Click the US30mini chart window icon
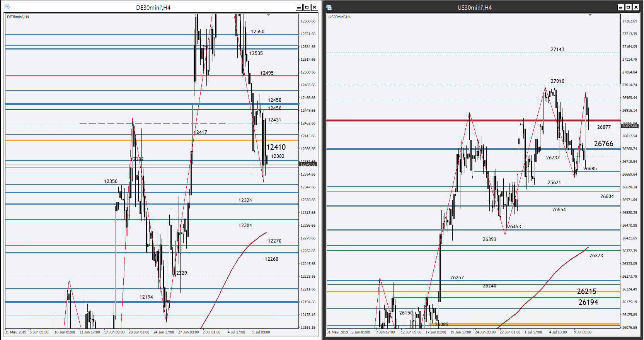The height and width of the screenshot is (340, 644). pyautogui.click(x=329, y=7)
